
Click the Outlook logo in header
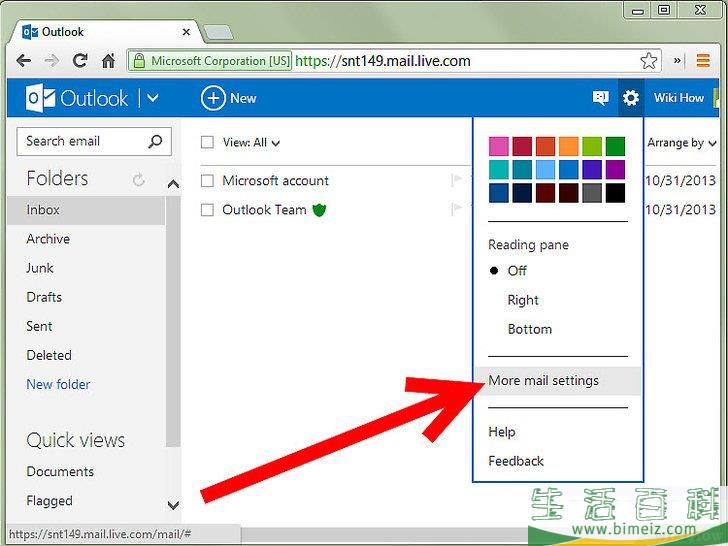(x=77, y=98)
